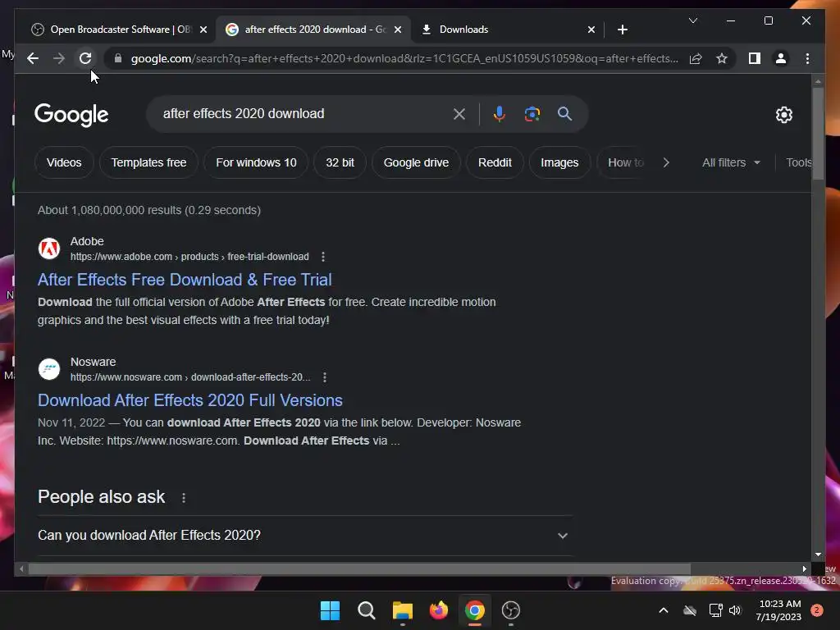Open Download After Effects 2020 Full Versions

point(190,400)
